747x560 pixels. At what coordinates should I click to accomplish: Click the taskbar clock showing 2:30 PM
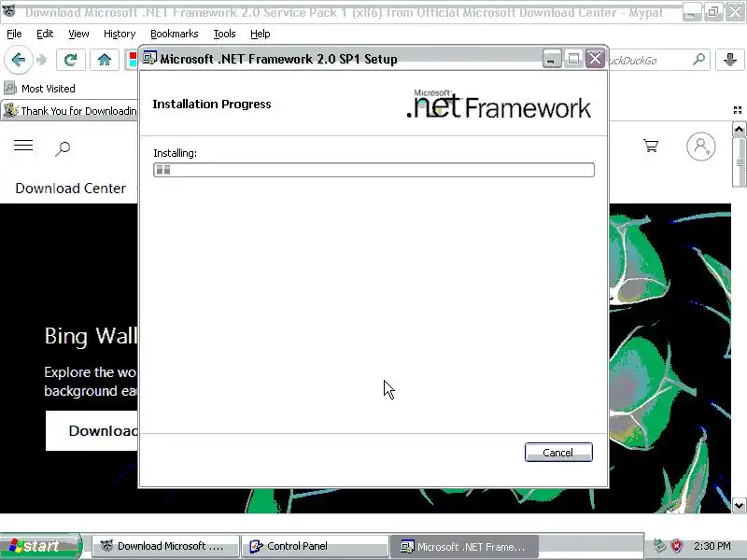712,546
